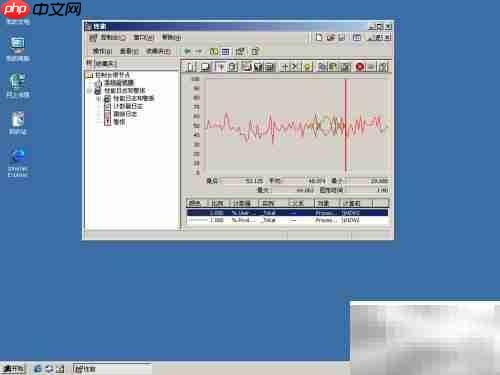500x375 pixels.
Task: Click the MMC Save console icon
Action: click(x=342, y=37)
